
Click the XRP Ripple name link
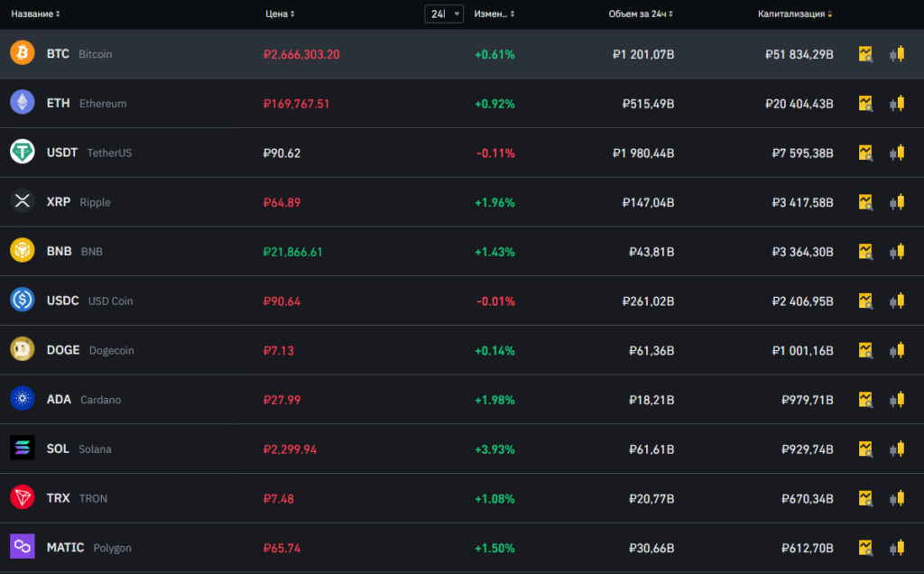coord(78,202)
